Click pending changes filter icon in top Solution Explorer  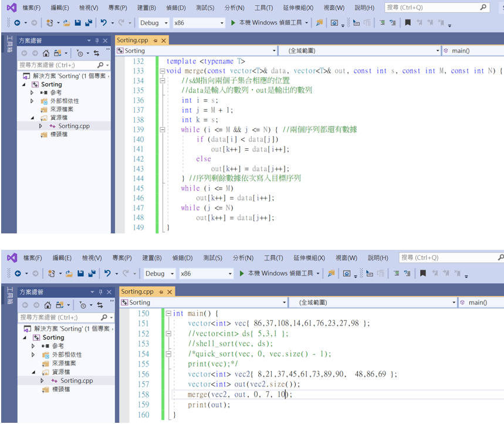coord(80,53)
